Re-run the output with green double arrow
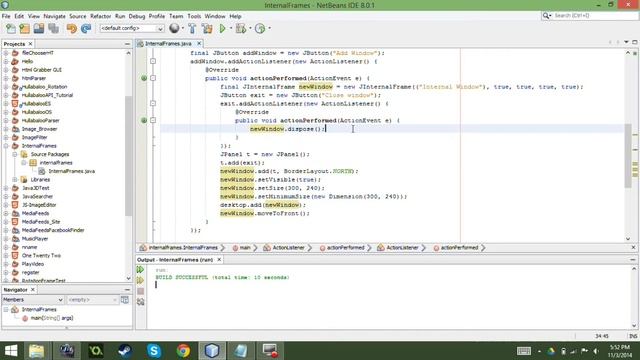Screen dimensions: 640x360 (x=140, y=270)
